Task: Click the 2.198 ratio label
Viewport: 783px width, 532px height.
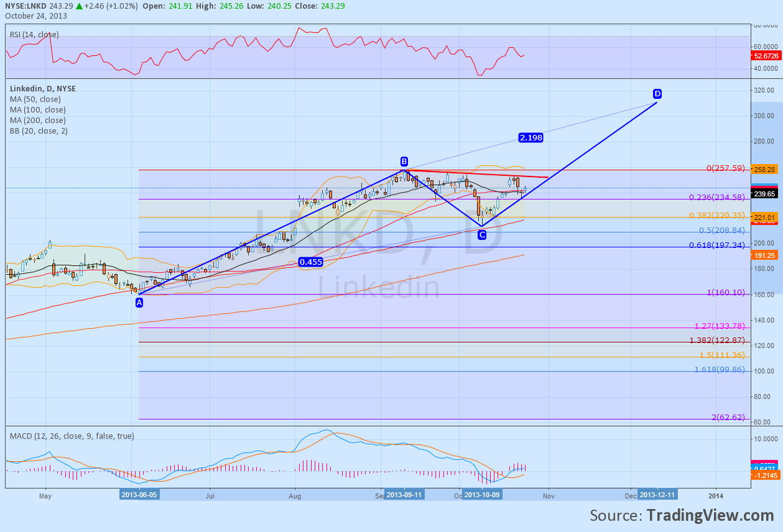Action: coord(530,137)
